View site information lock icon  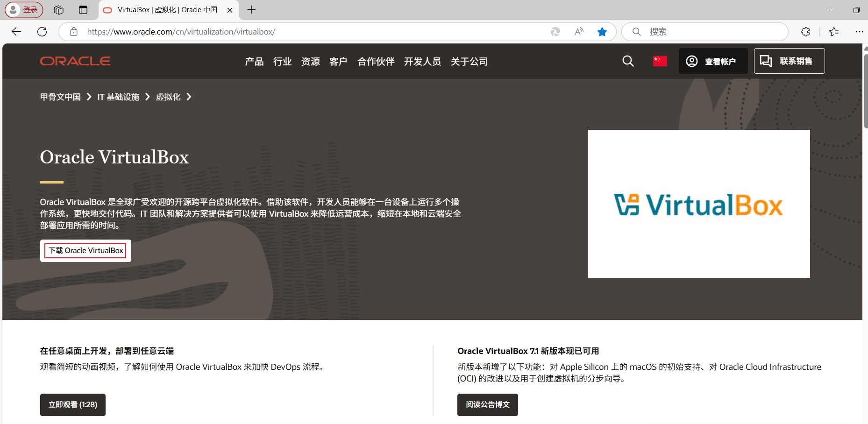tap(74, 32)
